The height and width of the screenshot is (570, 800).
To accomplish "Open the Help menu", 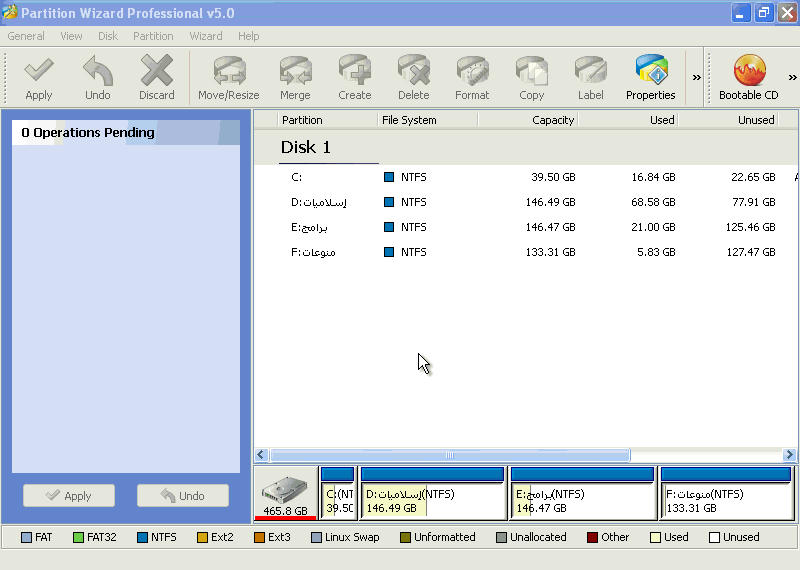I will tap(248, 36).
